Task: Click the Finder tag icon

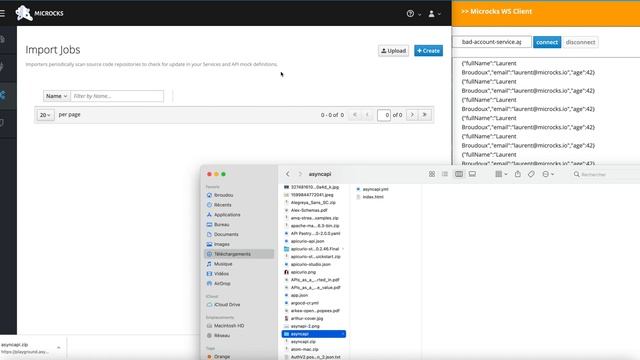Action: click(531, 174)
